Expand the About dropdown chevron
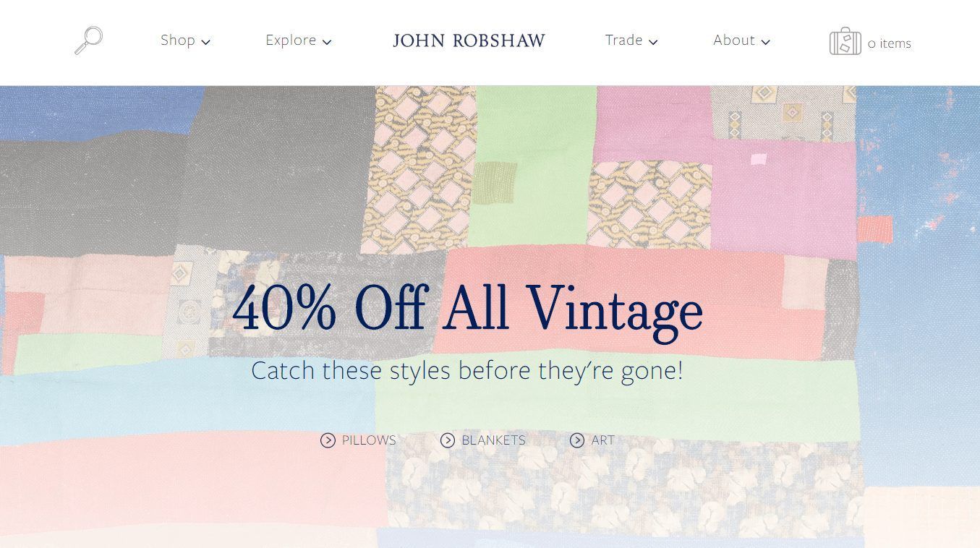The height and width of the screenshot is (548, 980). [x=764, y=43]
